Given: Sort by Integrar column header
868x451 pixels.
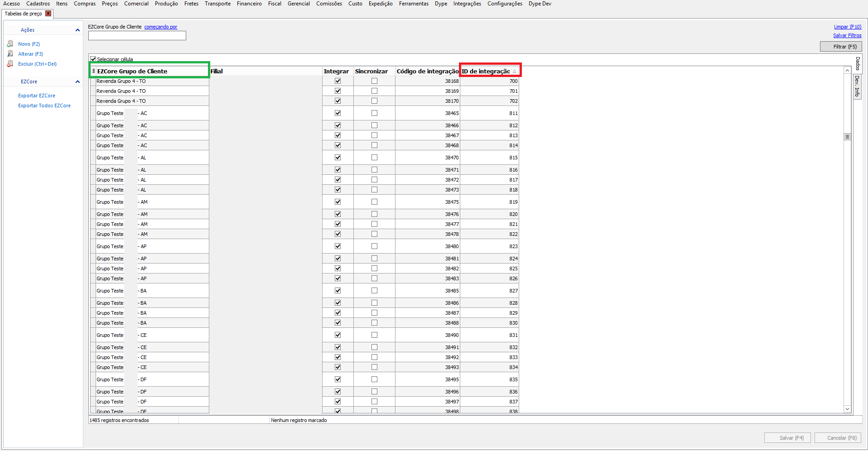Looking at the screenshot, I should pos(338,71).
